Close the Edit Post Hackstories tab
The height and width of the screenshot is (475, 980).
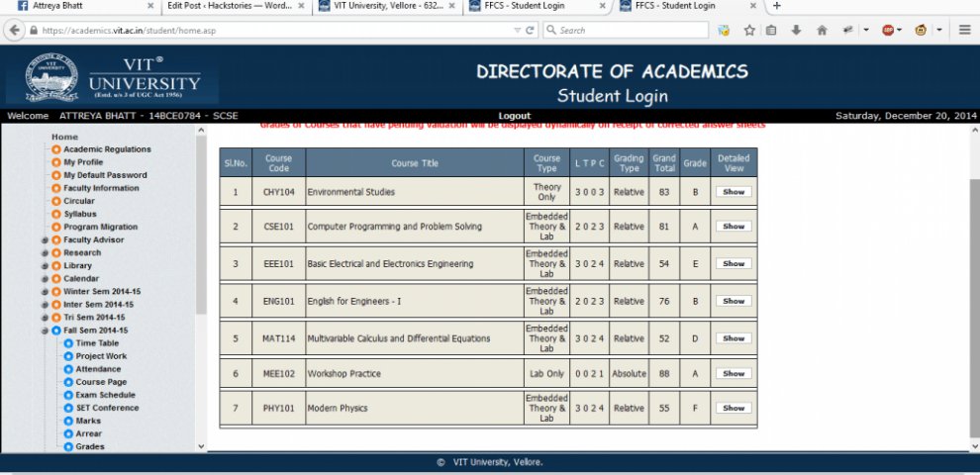click(301, 6)
